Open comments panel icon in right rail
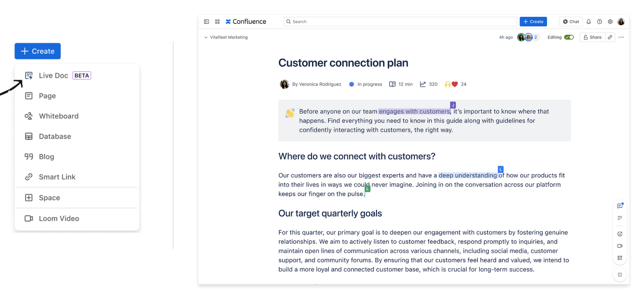The width and height of the screenshot is (644, 299). [x=620, y=206]
